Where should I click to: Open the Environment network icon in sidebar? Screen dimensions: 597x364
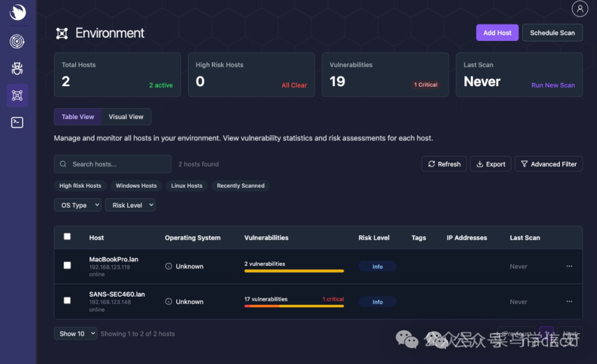tap(17, 95)
